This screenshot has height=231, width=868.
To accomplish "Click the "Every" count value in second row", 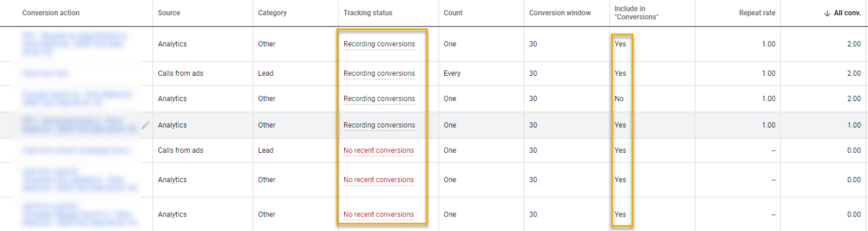I will (452, 73).
